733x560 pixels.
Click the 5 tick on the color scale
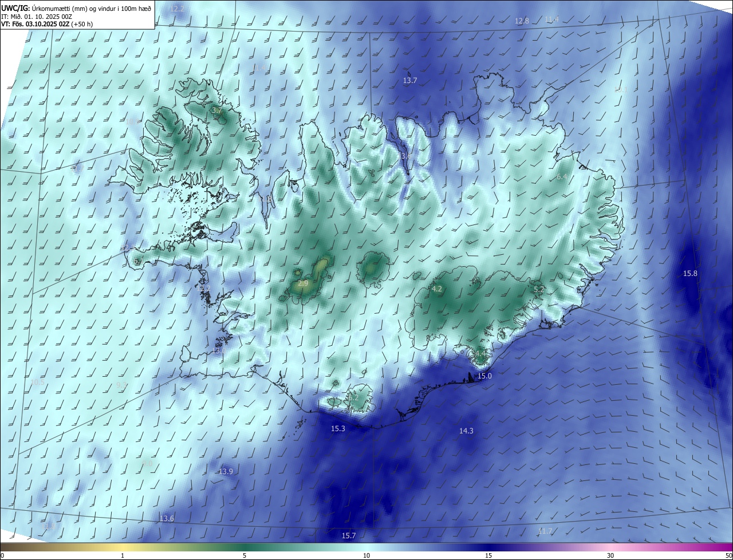245,555
